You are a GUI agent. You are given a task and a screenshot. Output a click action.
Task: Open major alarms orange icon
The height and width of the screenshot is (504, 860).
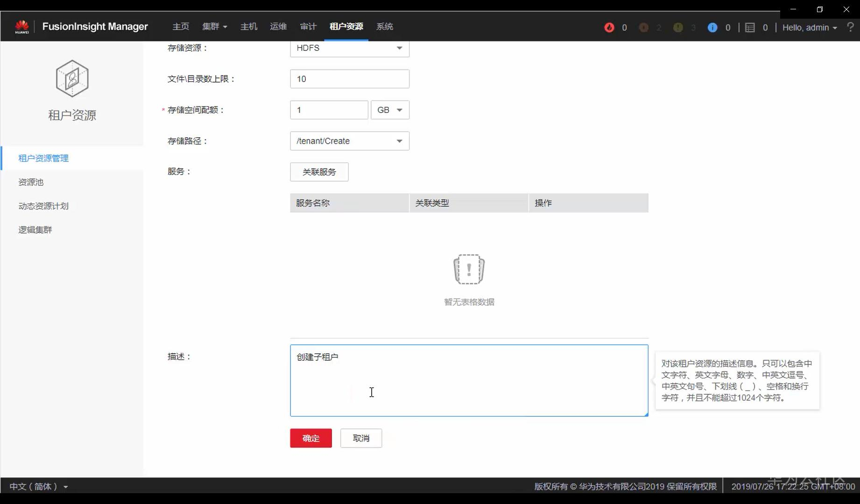(x=643, y=28)
